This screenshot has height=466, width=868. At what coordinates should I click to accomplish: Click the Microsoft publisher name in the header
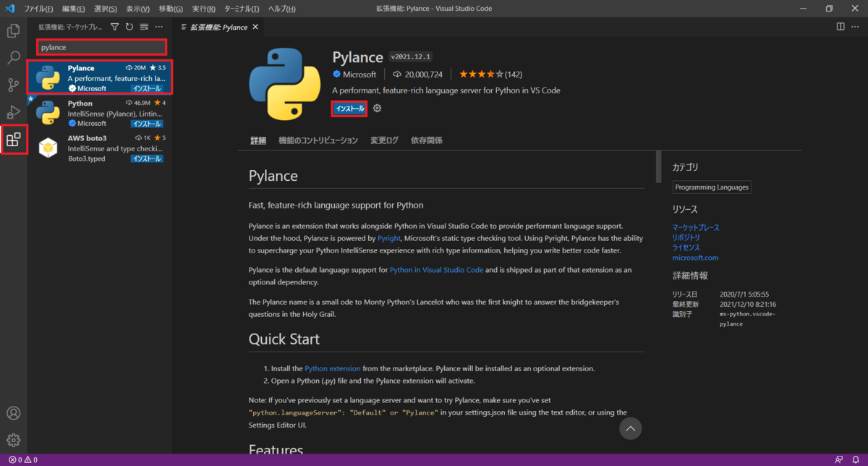pyautogui.click(x=359, y=75)
